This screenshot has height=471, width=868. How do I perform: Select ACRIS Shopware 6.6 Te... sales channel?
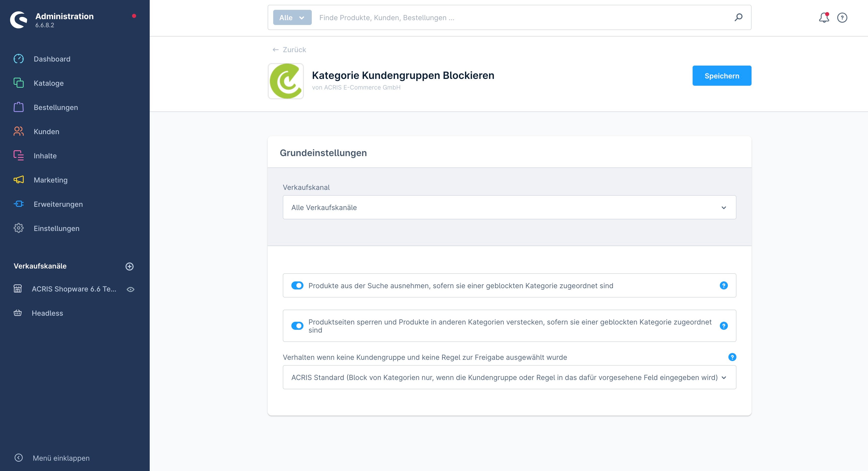click(x=74, y=289)
